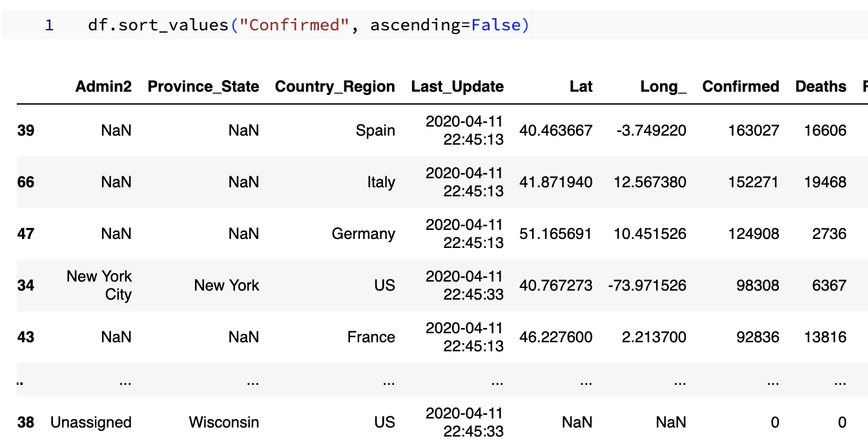Click the US country cell in Wisconsin row
The width and height of the screenshot is (868, 443).
pyautogui.click(x=384, y=422)
